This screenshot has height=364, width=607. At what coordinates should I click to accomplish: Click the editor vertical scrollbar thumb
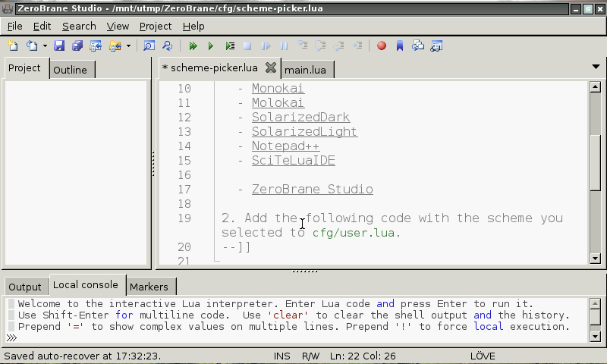[x=596, y=162]
